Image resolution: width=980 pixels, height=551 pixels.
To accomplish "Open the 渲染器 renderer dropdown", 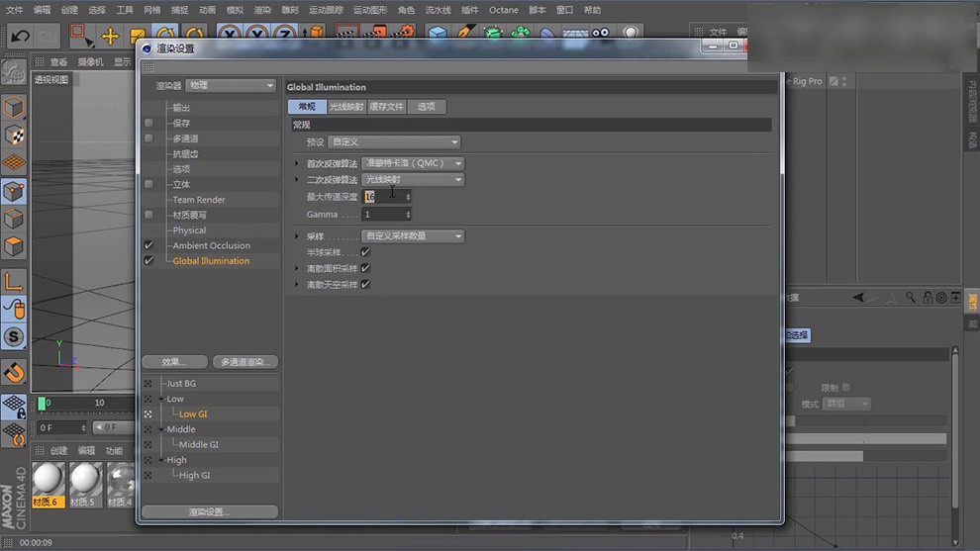I will point(231,86).
